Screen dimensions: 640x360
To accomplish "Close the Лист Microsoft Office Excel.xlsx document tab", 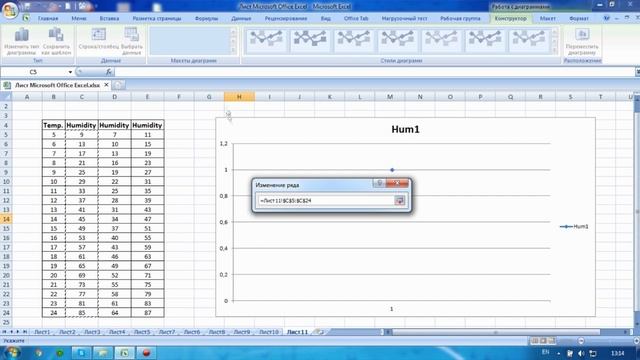I will coord(106,85).
